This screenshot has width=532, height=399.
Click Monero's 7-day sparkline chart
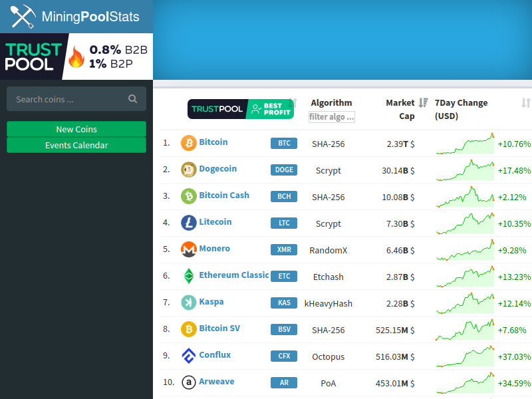point(465,250)
